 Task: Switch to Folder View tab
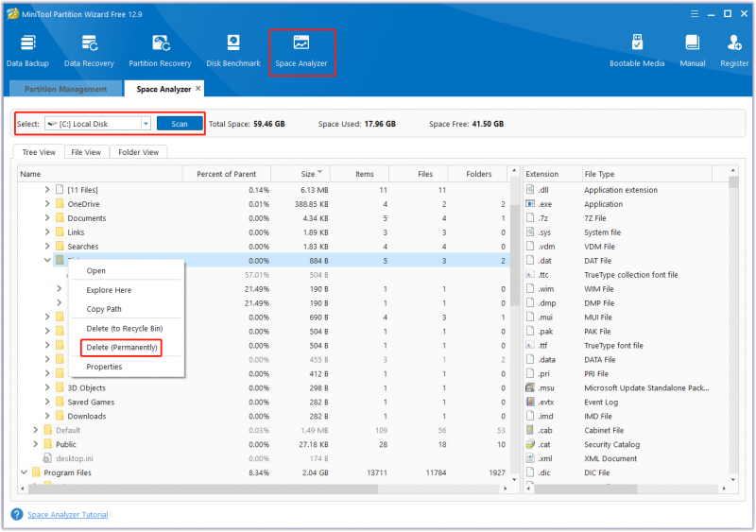[138, 152]
